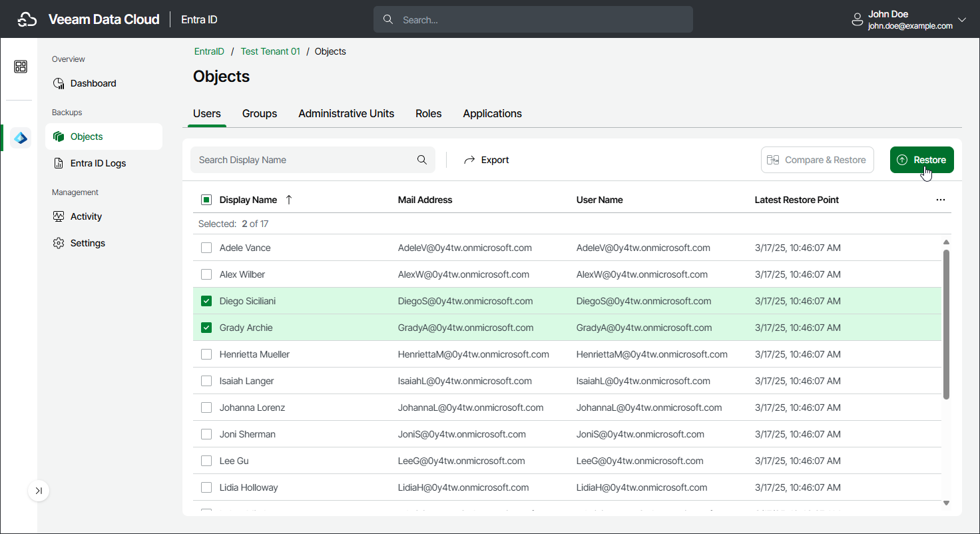Check the Henrietta Mueller checkbox
Image resolution: width=980 pixels, height=534 pixels.
point(206,354)
